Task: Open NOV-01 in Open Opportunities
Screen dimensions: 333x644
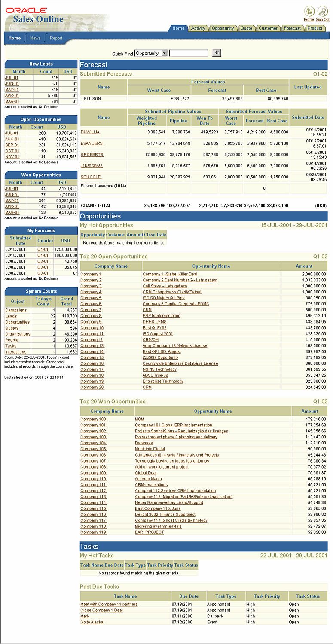Action: [12, 157]
